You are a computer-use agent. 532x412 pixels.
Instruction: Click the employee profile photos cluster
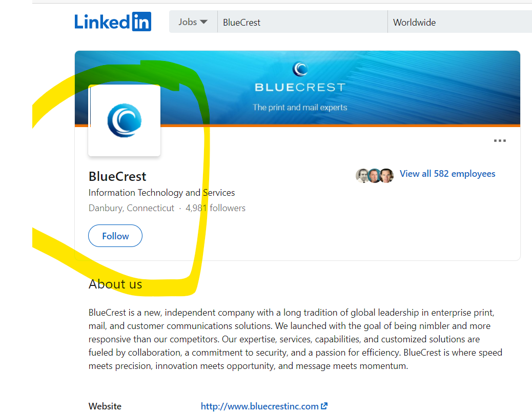click(x=375, y=175)
